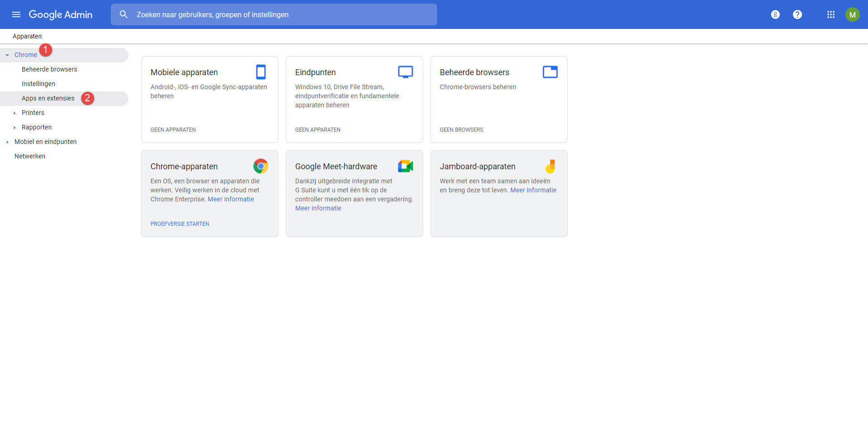Open Rapporten in the sidebar
Screen dimensions: 868x424
[37, 127]
